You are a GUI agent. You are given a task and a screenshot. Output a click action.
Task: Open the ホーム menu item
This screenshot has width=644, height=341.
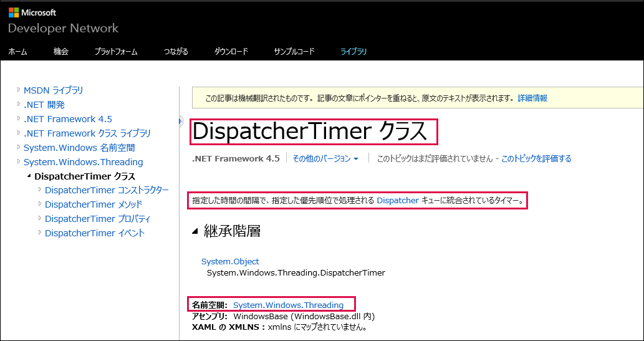pos(17,52)
